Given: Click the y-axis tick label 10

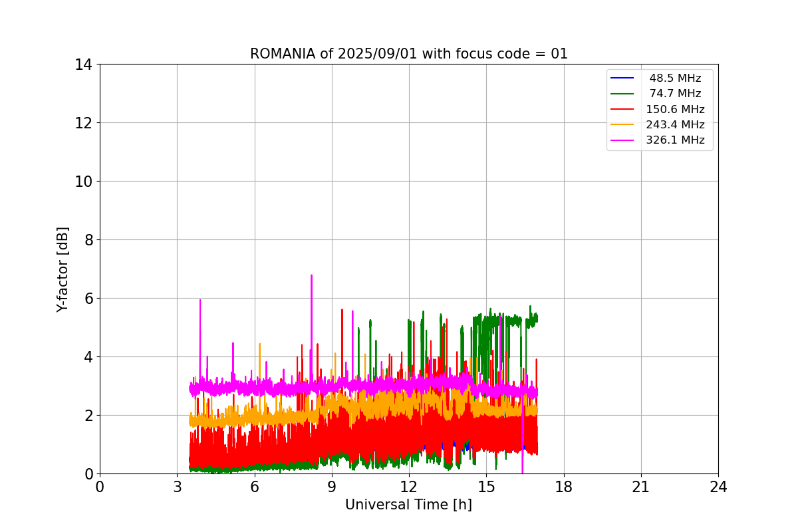Looking at the screenshot, I should pyautogui.click(x=84, y=182).
